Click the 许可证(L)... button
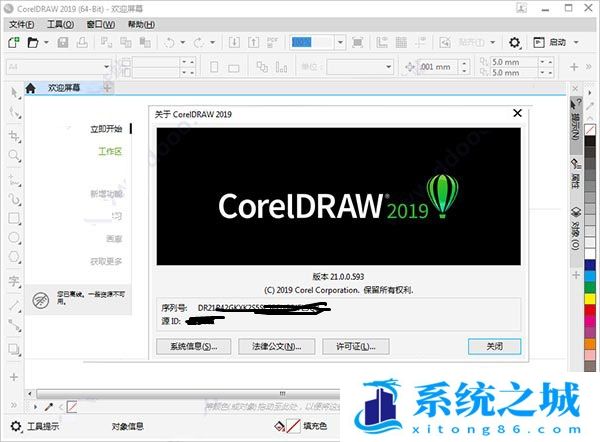600x442 pixels. tap(356, 346)
